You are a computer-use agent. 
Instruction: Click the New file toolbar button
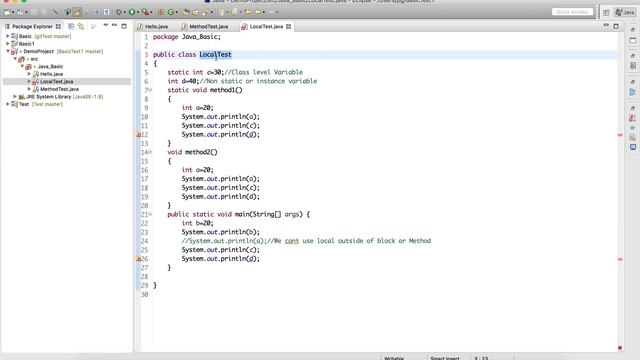(7, 12)
